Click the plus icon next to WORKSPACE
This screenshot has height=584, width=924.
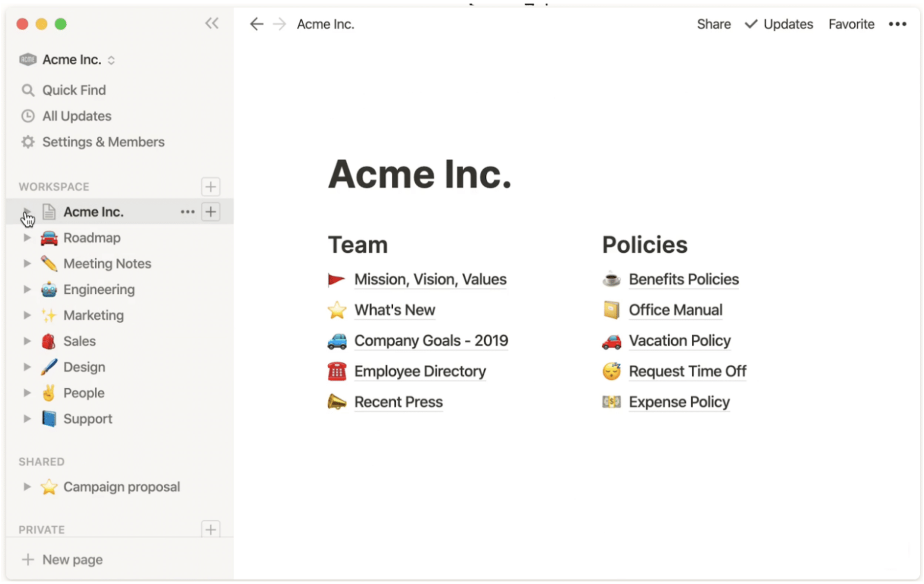(x=211, y=187)
